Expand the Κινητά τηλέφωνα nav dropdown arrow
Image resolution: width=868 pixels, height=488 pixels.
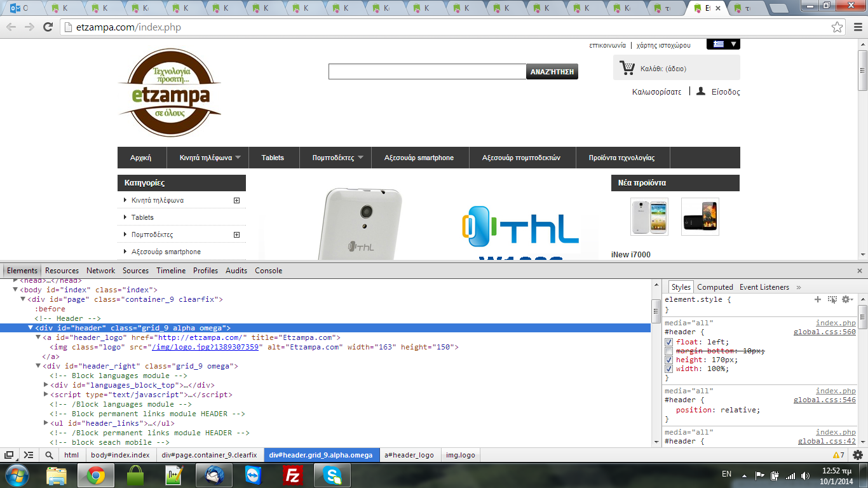point(238,158)
